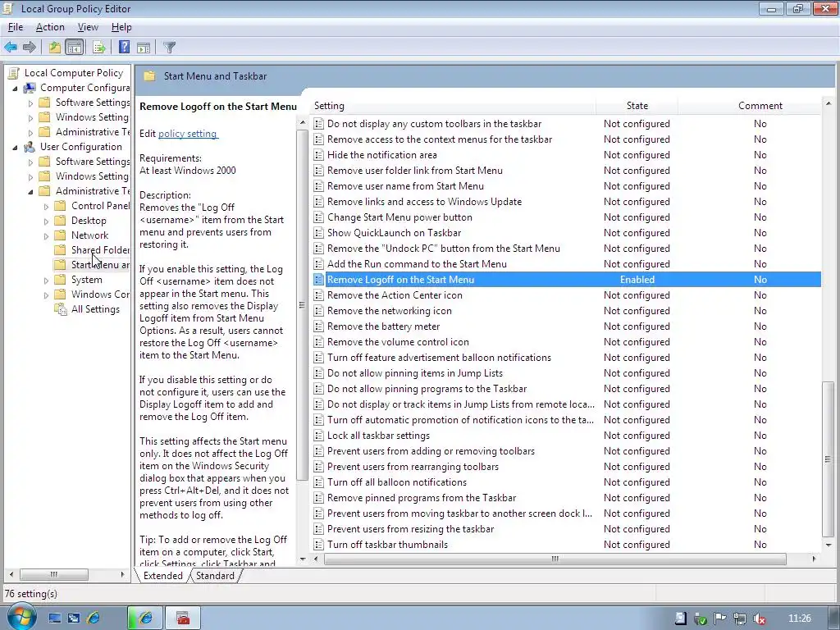Click the Local Computer Policy root icon

(x=14, y=73)
